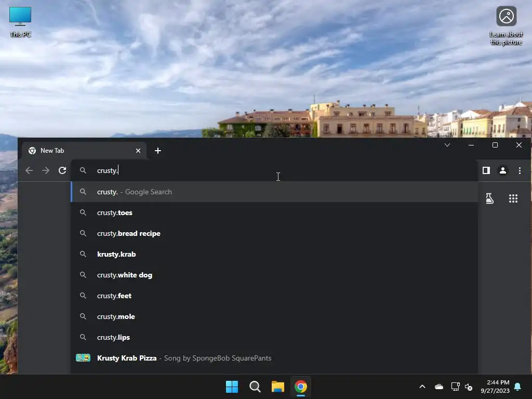This screenshot has width=532, height=399.
Task: Choose the crusty.white dog suggestion
Action: [274, 275]
